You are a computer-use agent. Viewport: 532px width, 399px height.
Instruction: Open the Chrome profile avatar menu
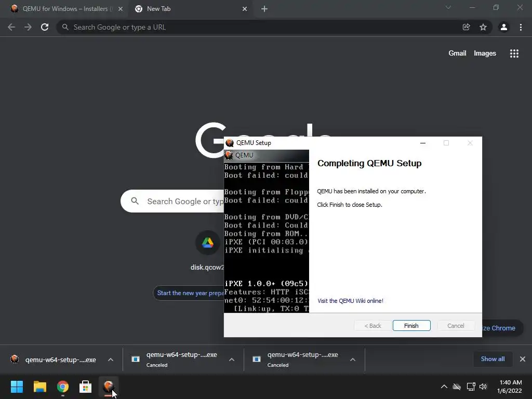click(x=504, y=27)
